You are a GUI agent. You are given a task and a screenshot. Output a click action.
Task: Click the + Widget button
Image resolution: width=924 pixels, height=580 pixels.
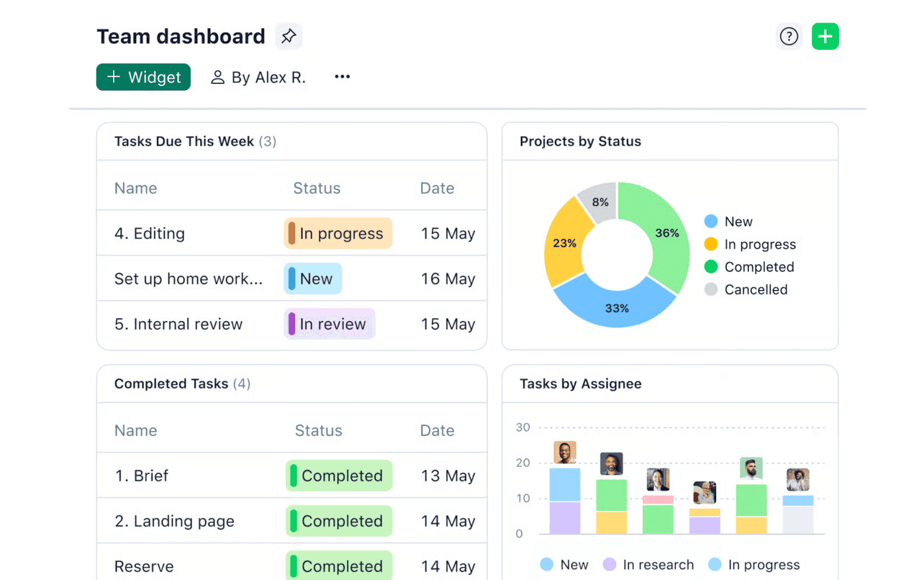[143, 77]
